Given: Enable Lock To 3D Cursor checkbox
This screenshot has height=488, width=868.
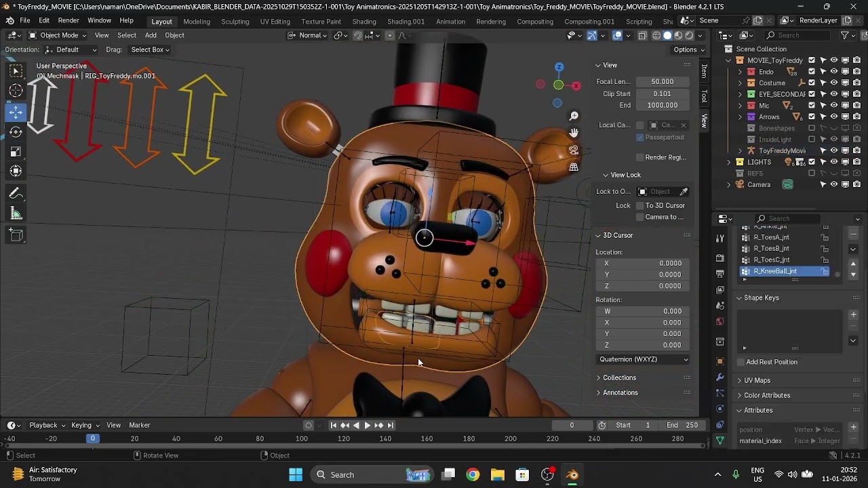Looking at the screenshot, I should [x=639, y=205].
